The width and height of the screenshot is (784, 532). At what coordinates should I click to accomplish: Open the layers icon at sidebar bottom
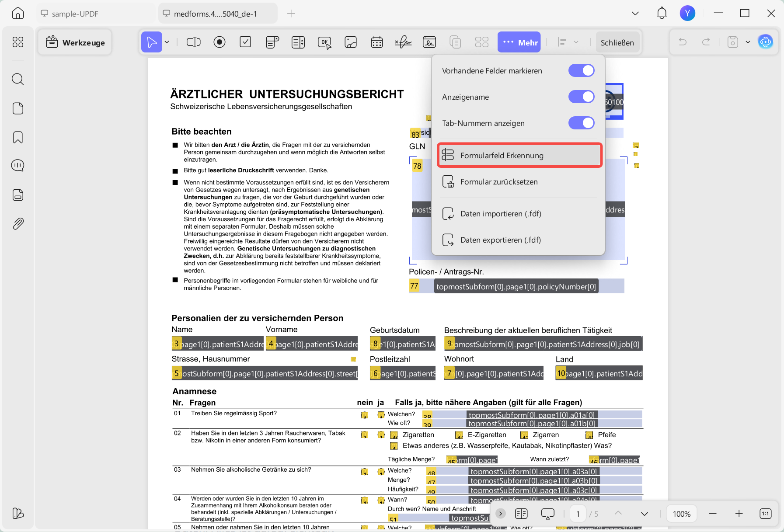tap(18, 513)
